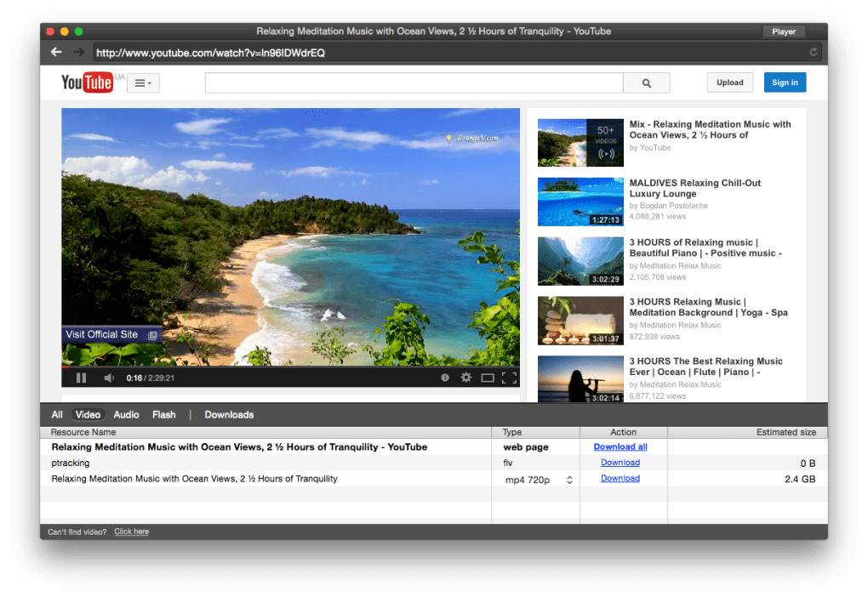Image resolution: width=868 pixels, height=597 pixels.
Task: Maximize the window with green button
Action: (79, 31)
